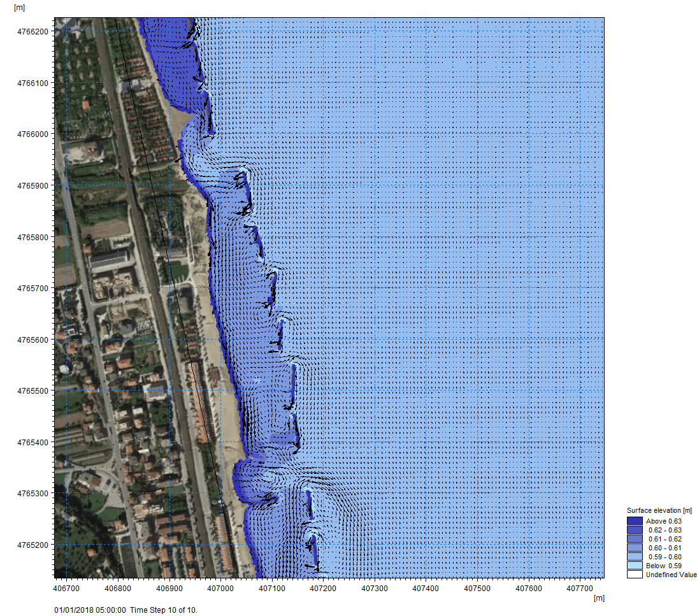Click x-axis label 407700
The image size is (697, 616).
(x=580, y=589)
